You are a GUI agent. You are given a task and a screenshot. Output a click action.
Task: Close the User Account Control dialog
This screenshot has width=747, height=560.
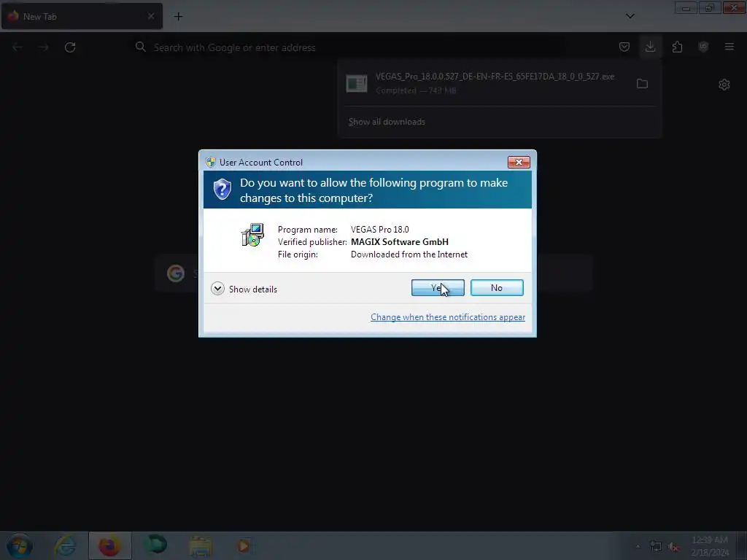pos(519,163)
